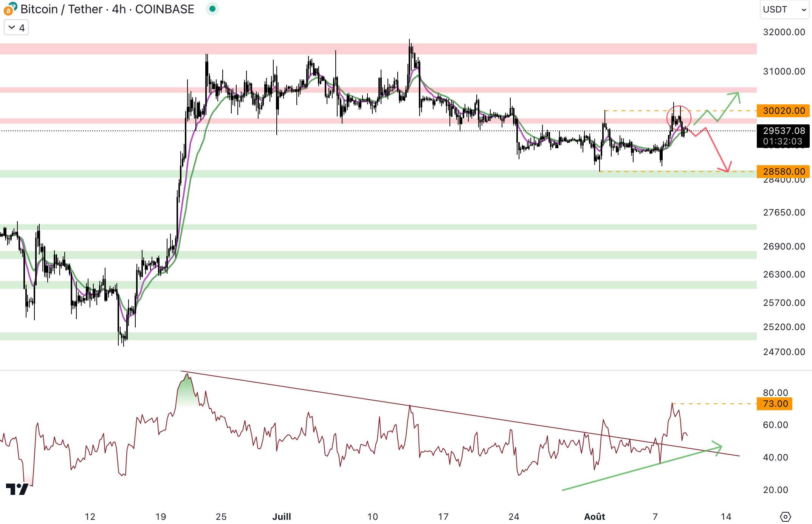Click the 40.00 RSI axis value
The image size is (812, 524).
tap(775, 457)
